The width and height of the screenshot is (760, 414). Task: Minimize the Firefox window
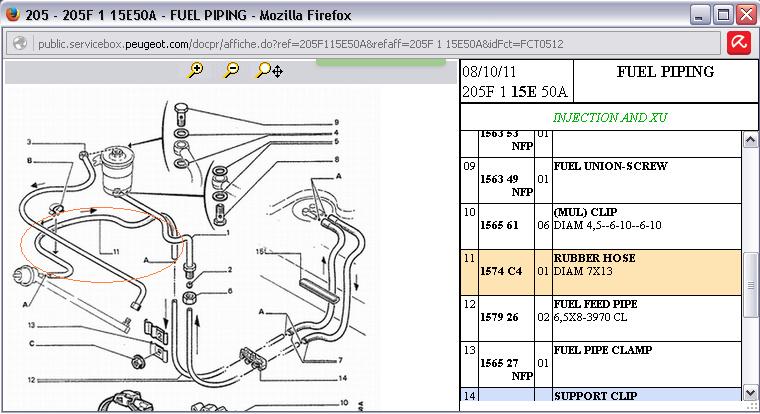699,15
